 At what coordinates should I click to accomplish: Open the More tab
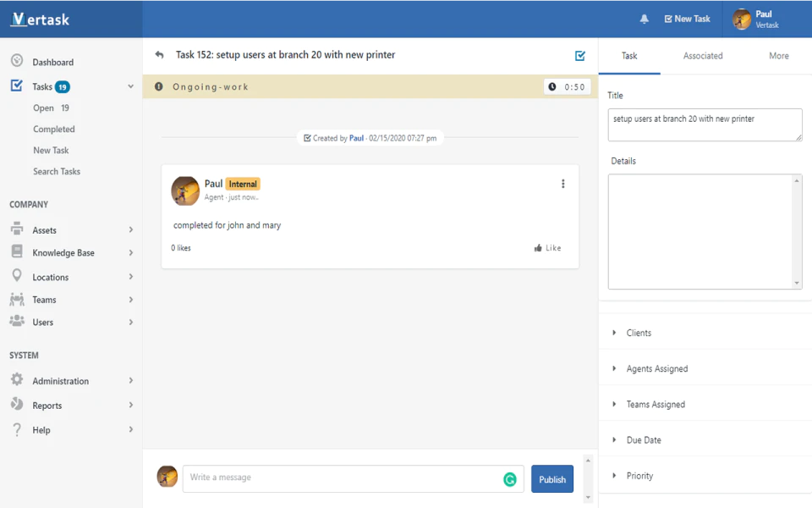(x=779, y=56)
